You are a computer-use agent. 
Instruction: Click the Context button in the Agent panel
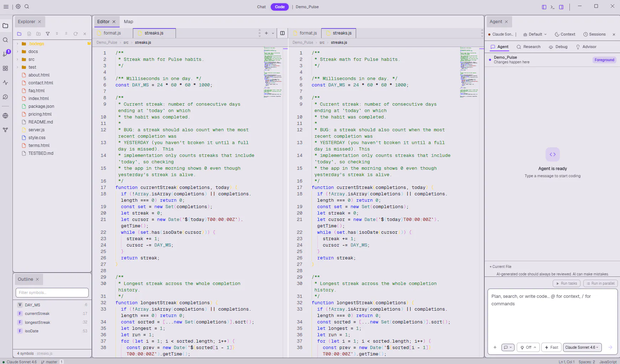click(x=565, y=35)
